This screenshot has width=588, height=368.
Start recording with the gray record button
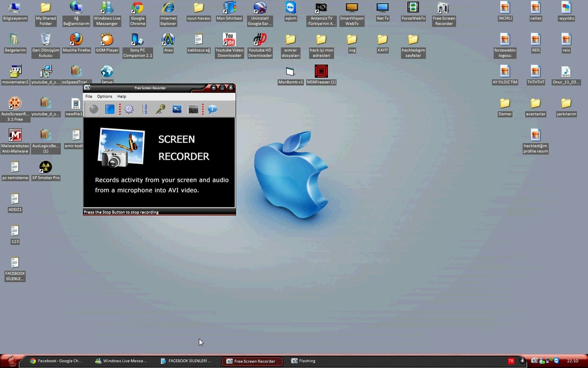coord(94,109)
